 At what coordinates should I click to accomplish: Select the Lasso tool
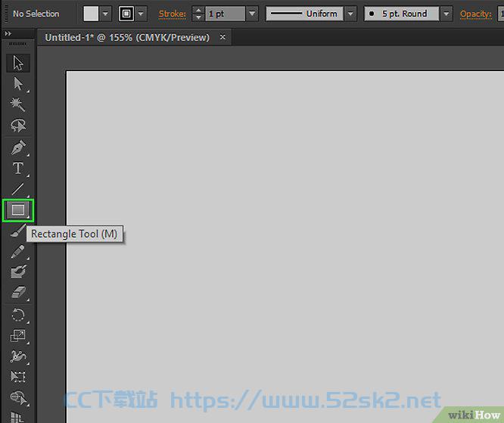click(18, 126)
